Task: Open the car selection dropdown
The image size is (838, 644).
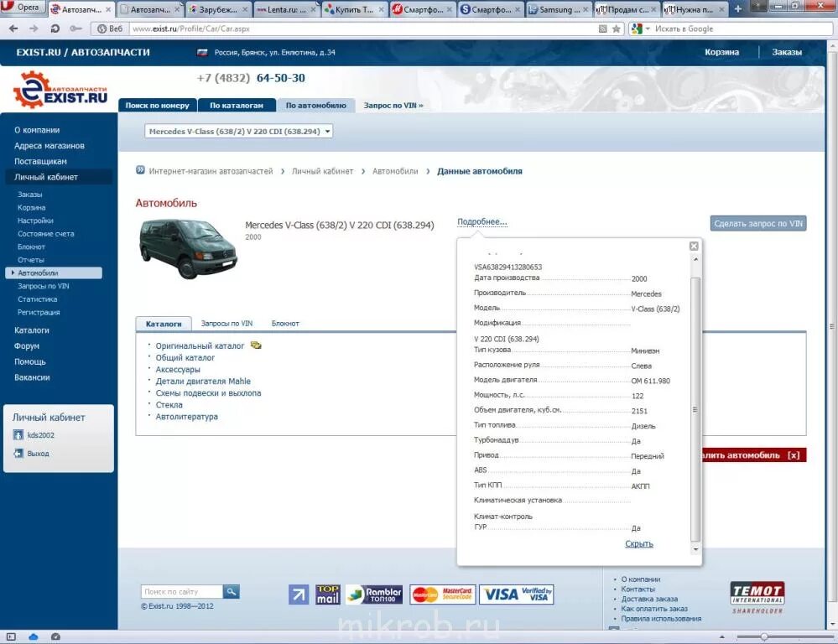Action: [238, 132]
